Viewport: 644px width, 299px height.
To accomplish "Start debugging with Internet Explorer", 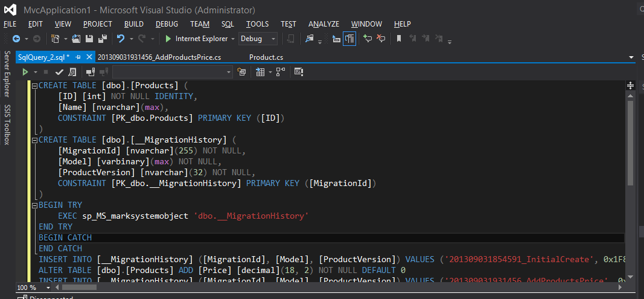I will point(197,39).
